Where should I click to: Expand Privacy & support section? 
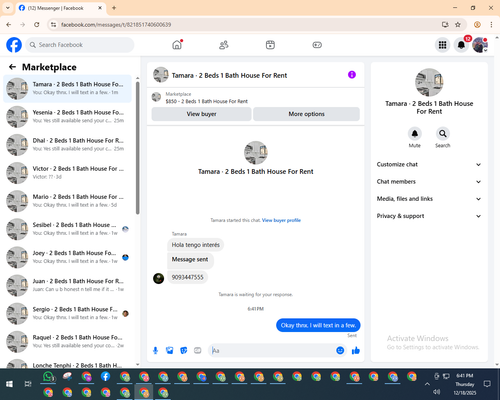coord(429,216)
